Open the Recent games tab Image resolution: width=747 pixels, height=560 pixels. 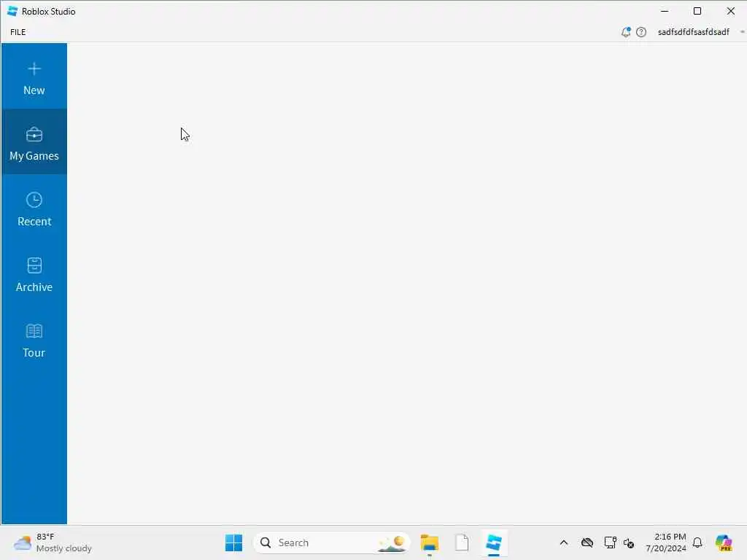34,209
